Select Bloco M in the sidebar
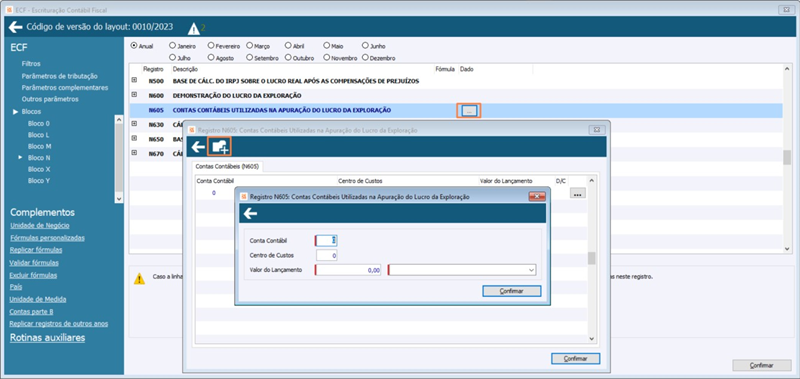Screen dimensions: 800x379 coord(39,146)
